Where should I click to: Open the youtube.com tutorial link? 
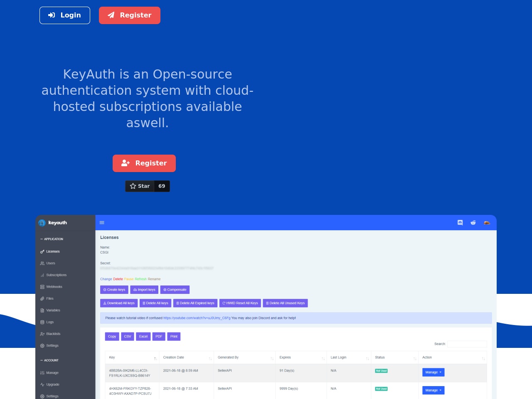tap(197, 318)
